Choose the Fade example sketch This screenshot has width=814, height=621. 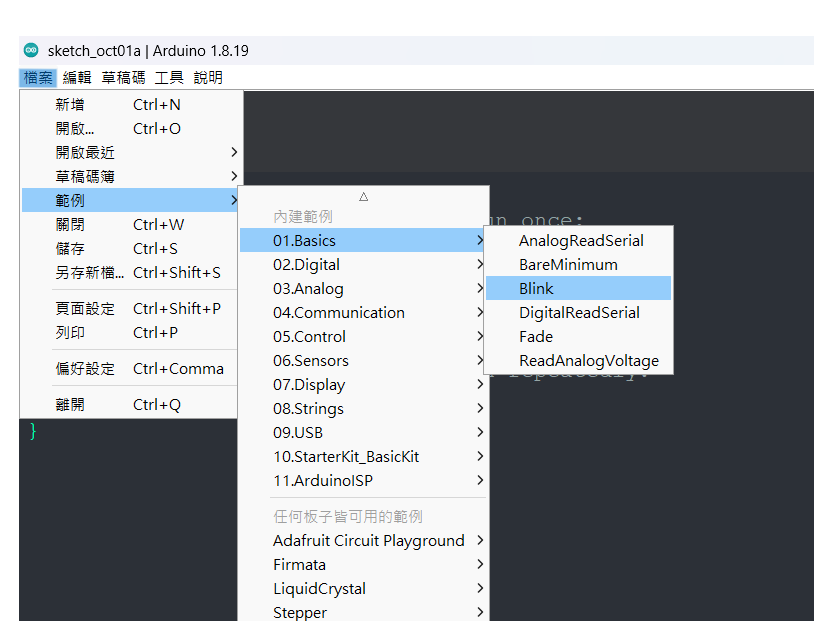pyautogui.click(x=536, y=336)
